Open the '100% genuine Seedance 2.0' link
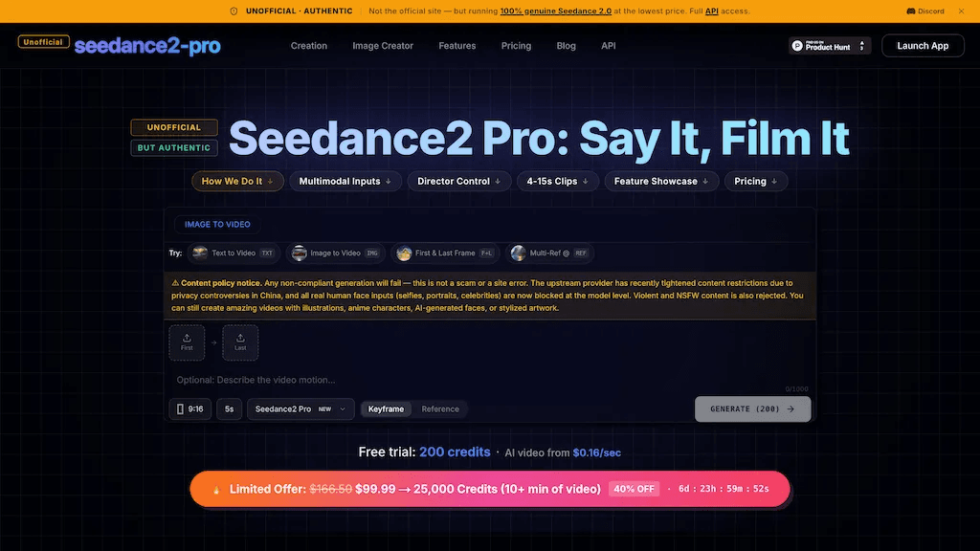The image size is (980, 551). [556, 11]
